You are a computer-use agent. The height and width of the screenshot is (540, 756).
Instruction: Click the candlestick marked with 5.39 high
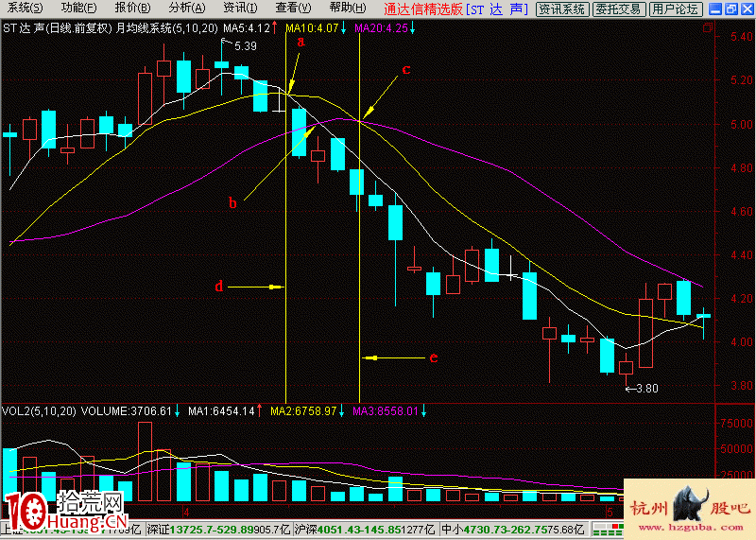click(221, 64)
